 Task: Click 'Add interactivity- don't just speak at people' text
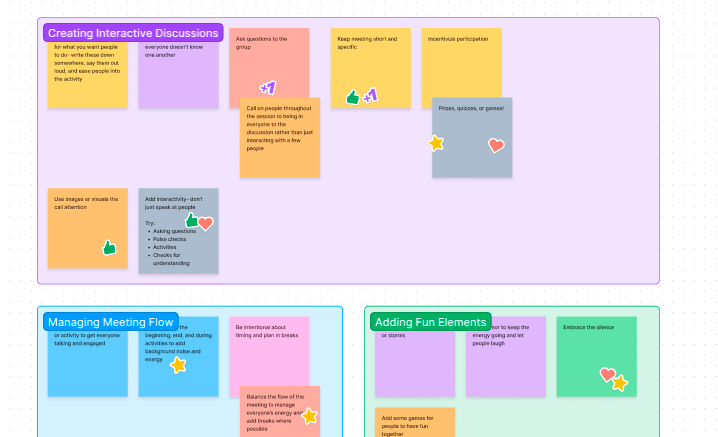tap(174, 203)
